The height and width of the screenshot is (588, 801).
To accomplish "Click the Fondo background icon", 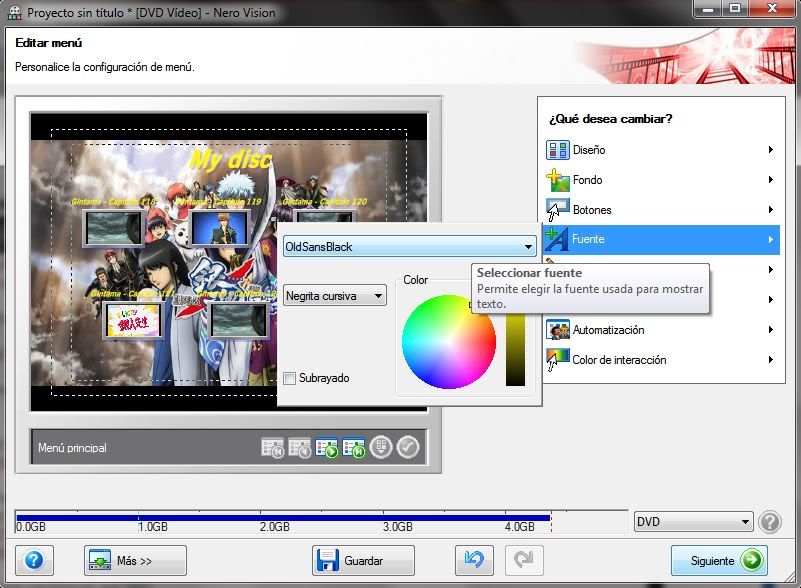I will coord(557,180).
